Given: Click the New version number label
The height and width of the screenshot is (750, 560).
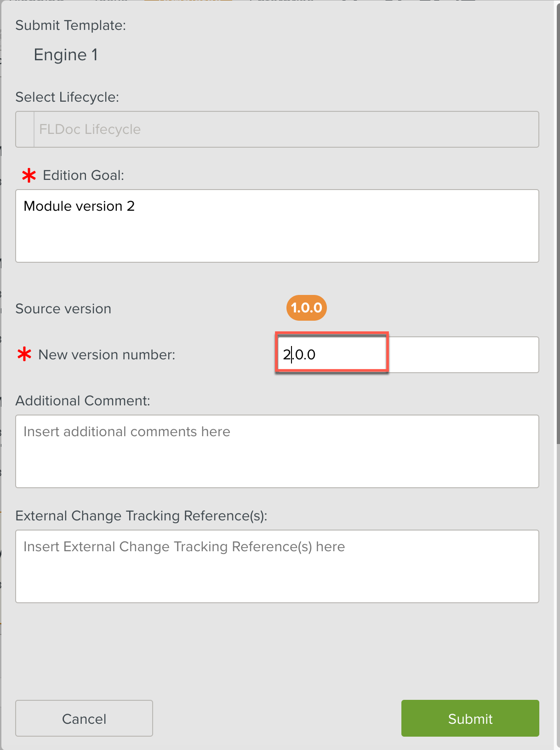Looking at the screenshot, I should coord(107,355).
